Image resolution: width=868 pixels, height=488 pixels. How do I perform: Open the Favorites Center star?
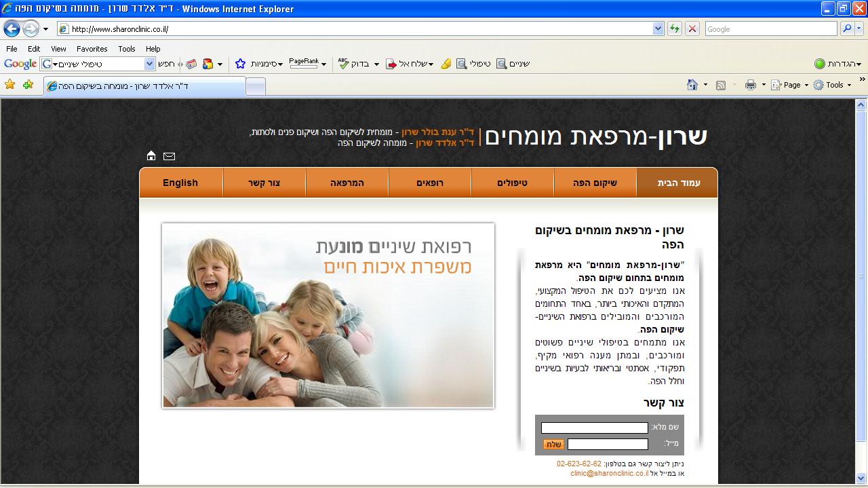point(10,85)
